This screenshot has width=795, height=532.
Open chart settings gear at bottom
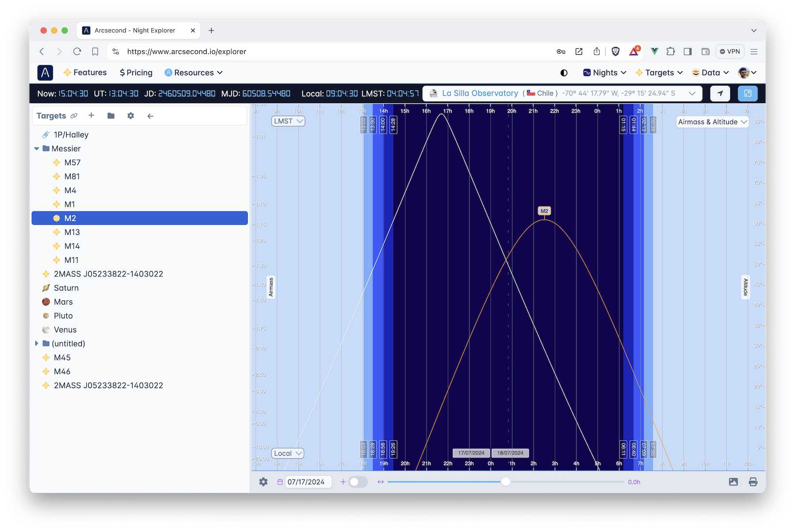tap(263, 482)
